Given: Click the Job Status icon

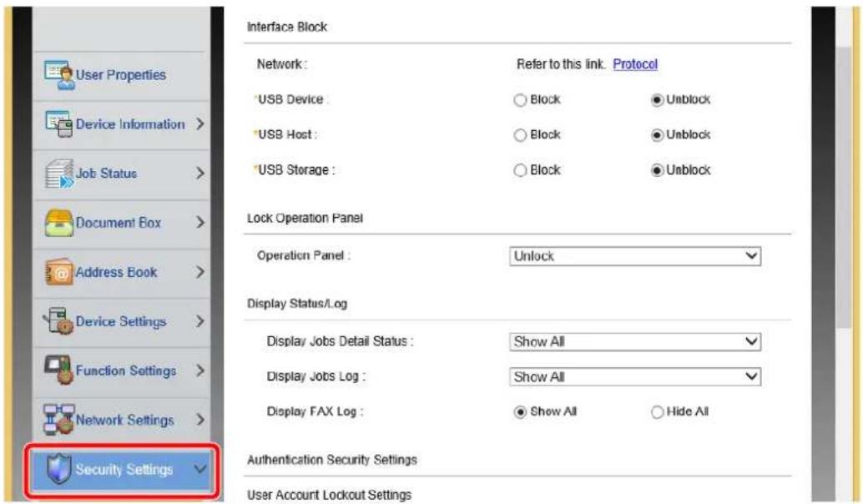Looking at the screenshot, I should 59,174.
